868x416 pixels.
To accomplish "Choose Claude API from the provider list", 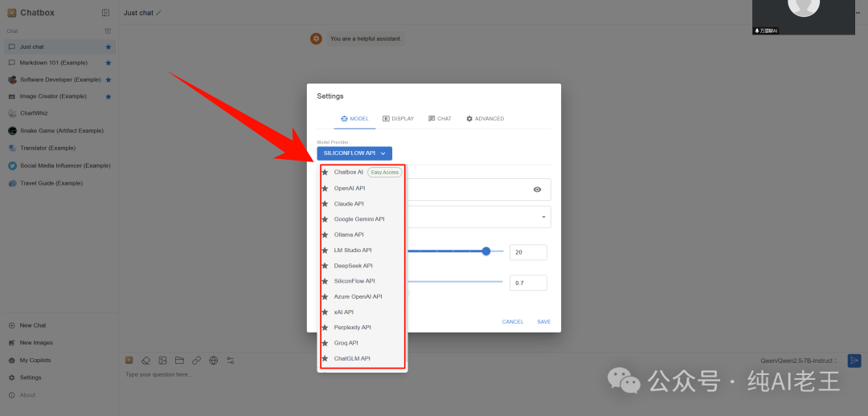I will [362, 203].
